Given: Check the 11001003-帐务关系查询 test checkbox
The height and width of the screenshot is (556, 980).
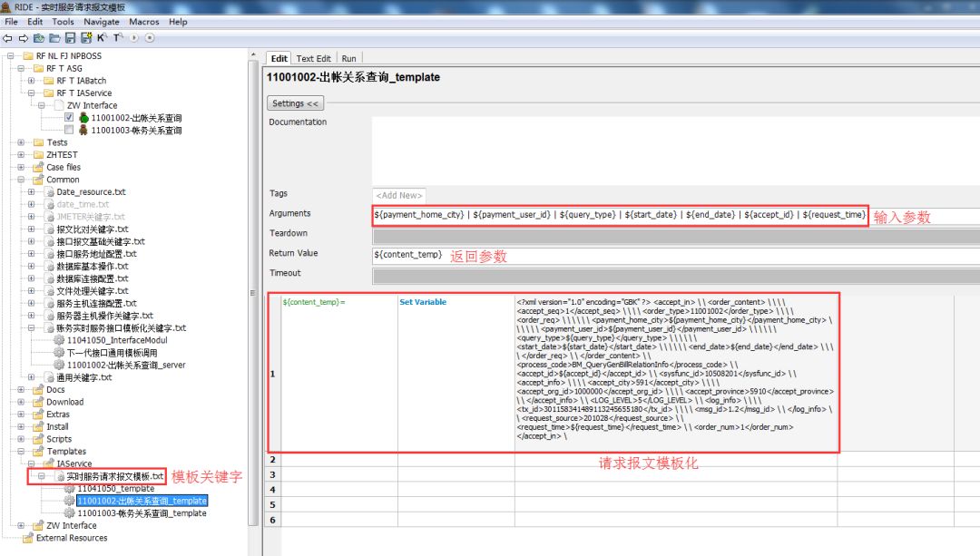Looking at the screenshot, I should click(x=69, y=130).
